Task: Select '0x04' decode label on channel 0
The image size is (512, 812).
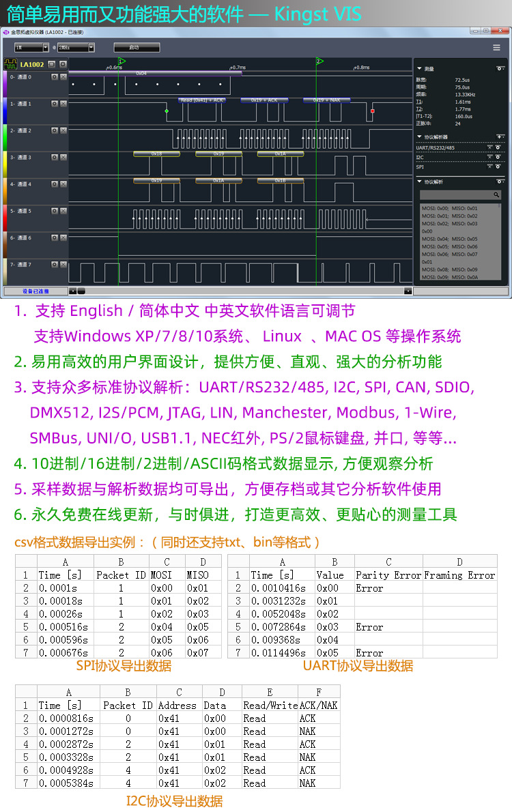Action: 156,74
